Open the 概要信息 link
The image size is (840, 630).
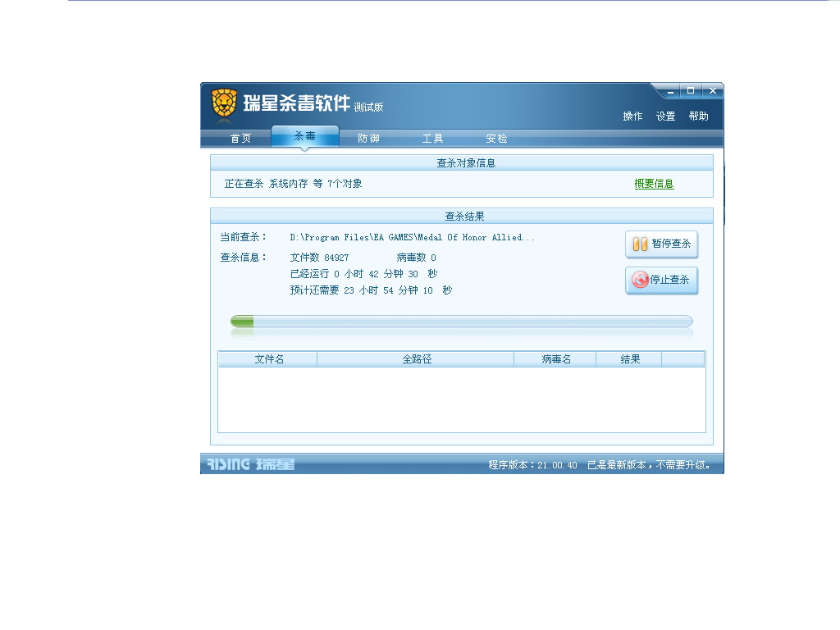654,184
